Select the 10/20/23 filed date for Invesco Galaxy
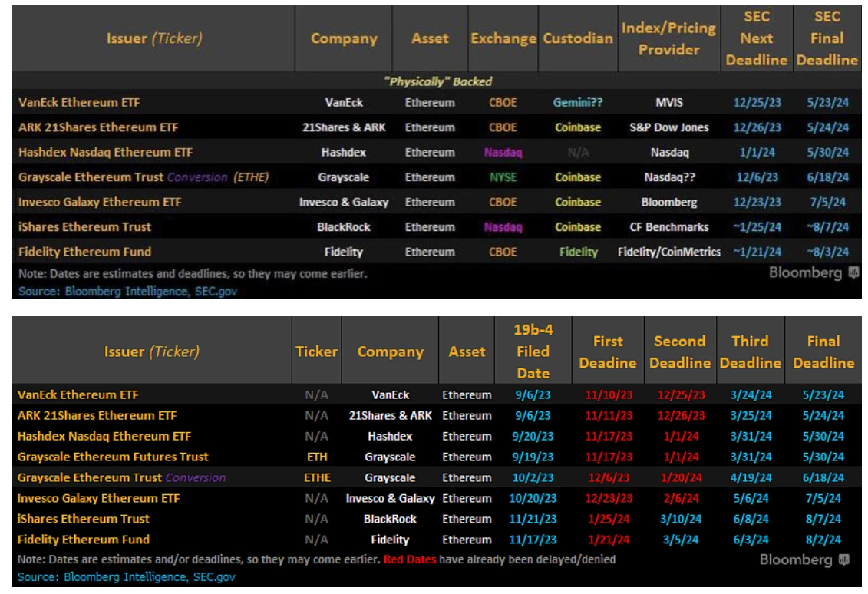Viewport: 868px width, 594px height. [533, 498]
